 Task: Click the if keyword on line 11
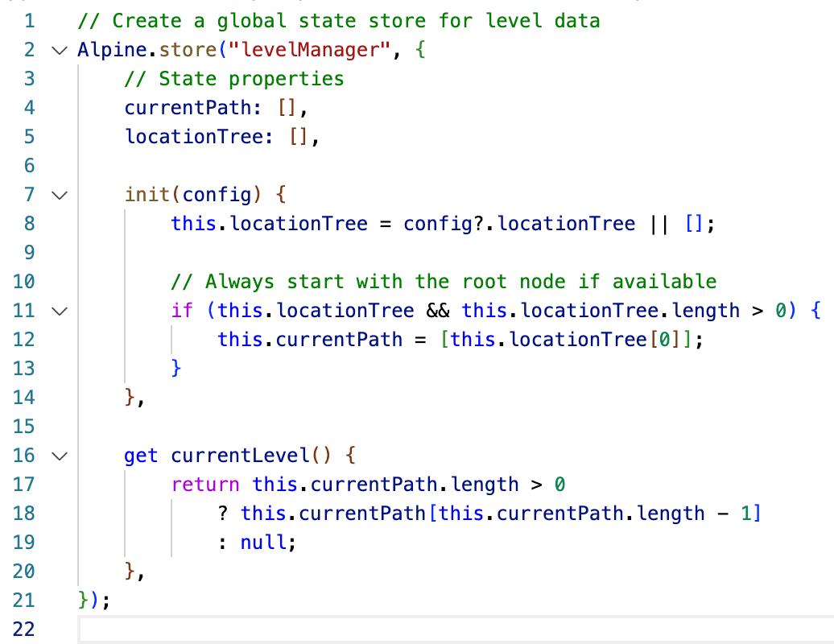coord(182,310)
